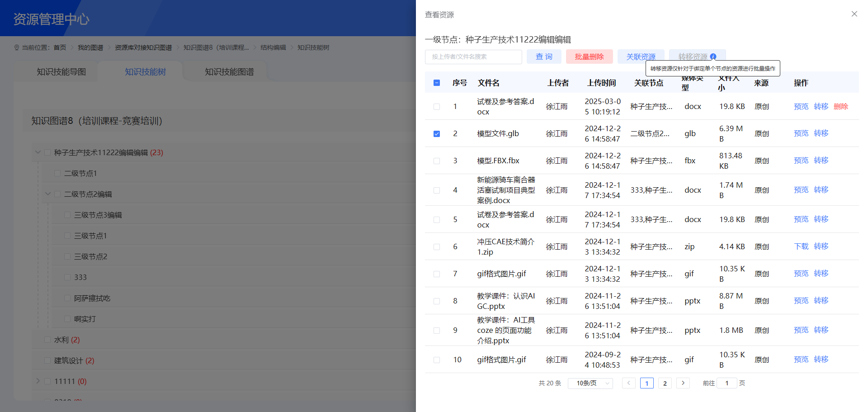Collapse the 二级节点2编辑 node
Screen dimensions: 868x412
(48, 194)
